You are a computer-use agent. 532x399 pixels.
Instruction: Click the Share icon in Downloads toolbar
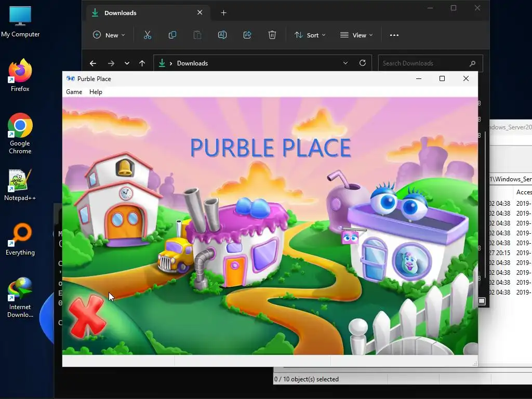[247, 35]
